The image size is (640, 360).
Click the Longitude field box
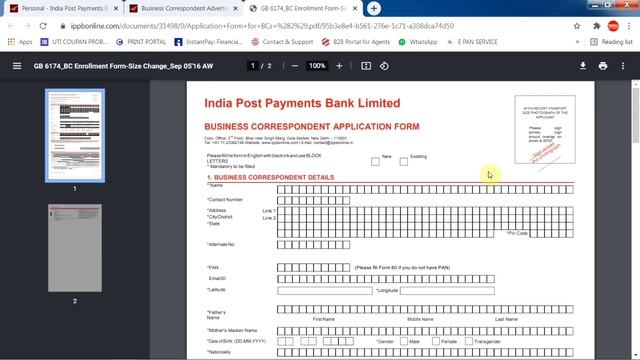447,291
